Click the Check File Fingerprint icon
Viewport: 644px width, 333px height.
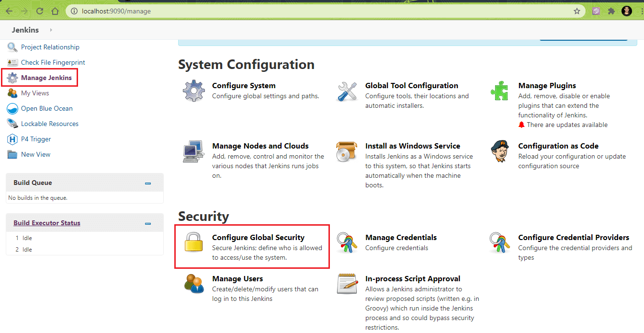[12, 62]
